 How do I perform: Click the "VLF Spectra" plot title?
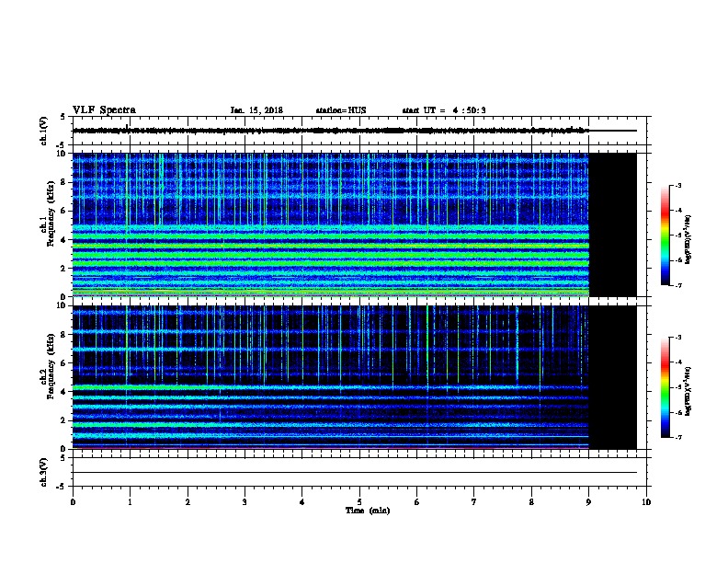104,110
